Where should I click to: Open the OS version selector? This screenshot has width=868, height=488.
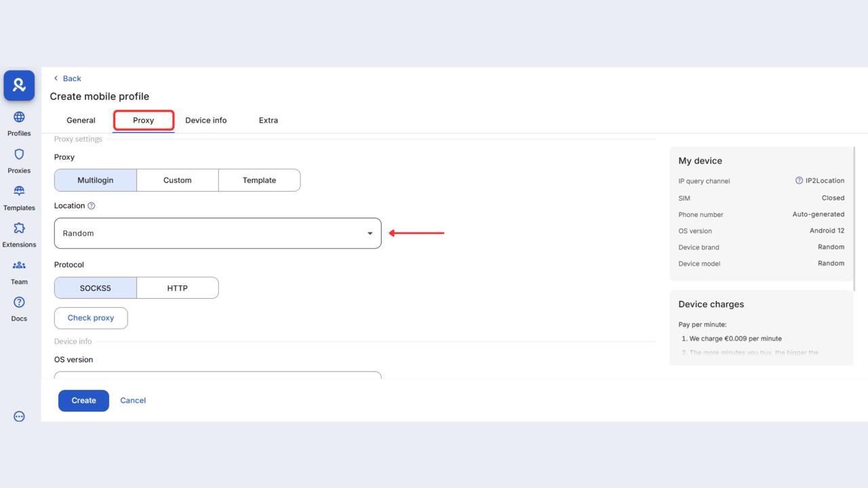coord(217,375)
